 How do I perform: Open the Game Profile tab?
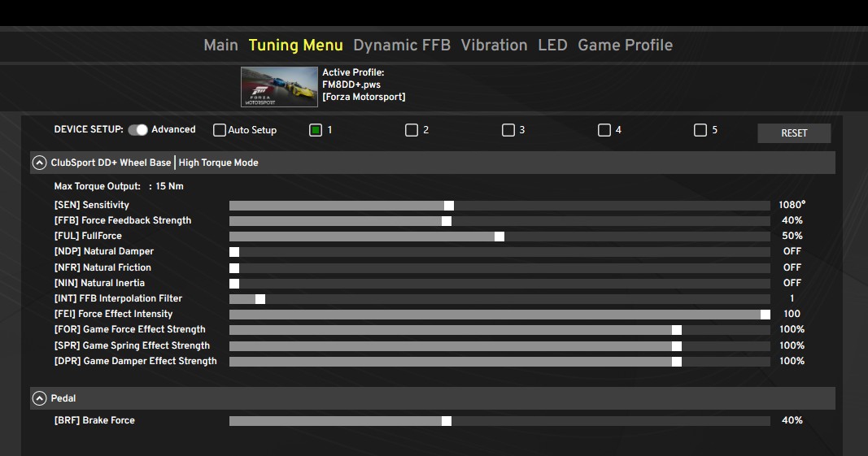point(625,46)
